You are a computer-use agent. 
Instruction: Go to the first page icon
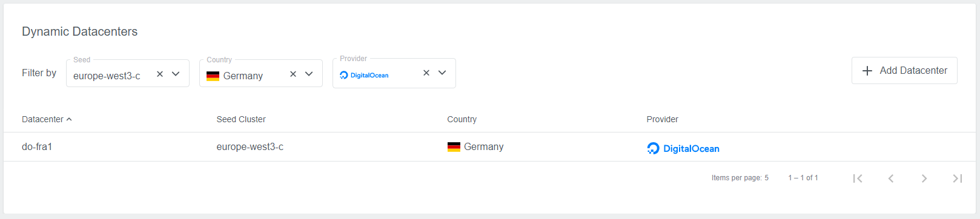point(858,178)
